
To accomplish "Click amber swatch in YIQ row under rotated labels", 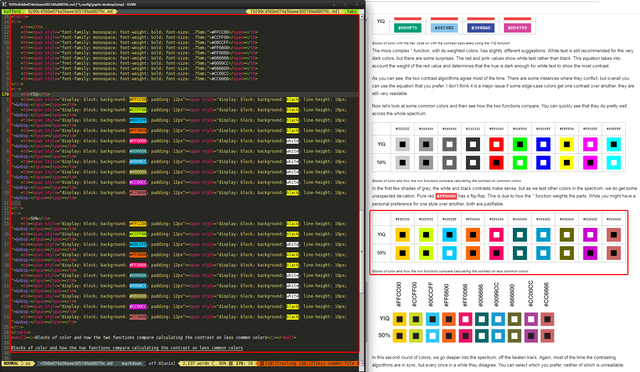I will pyautogui.click(x=400, y=319).
